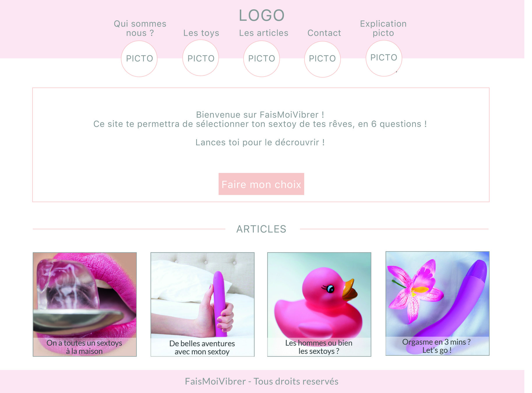Click the PICTO circle under Les toys
The image size is (532, 393).
201,58
